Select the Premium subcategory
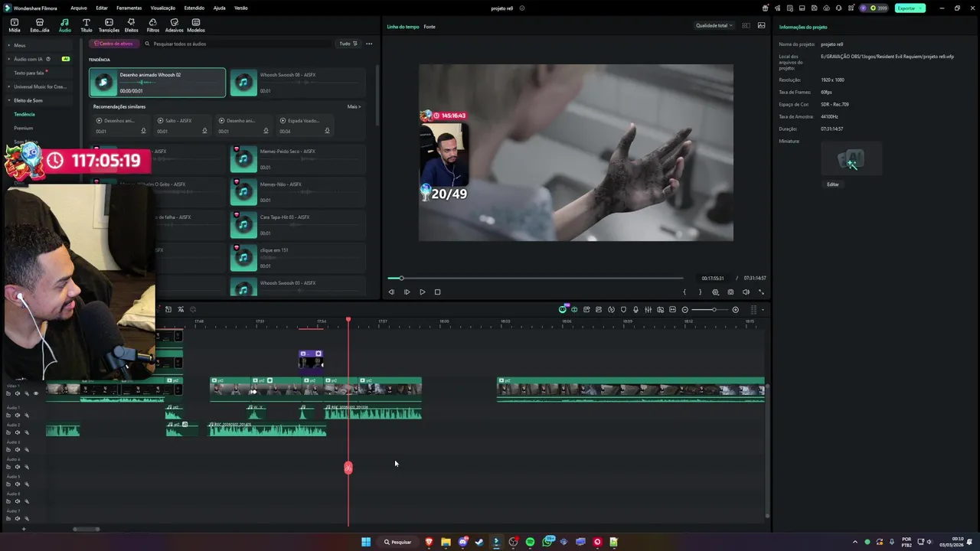This screenshot has height=551, width=980. [x=24, y=128]
